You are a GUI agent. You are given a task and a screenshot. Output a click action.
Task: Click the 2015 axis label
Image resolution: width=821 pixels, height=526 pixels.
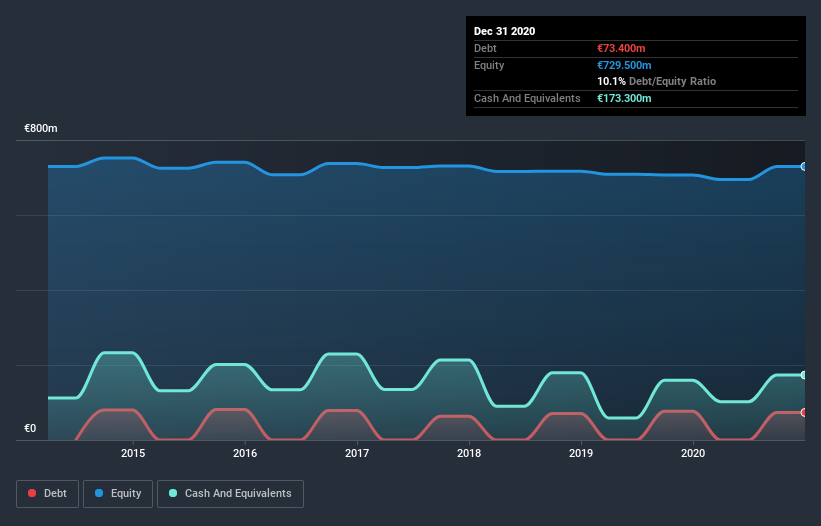pyautogui.click(x=133, y=453)
